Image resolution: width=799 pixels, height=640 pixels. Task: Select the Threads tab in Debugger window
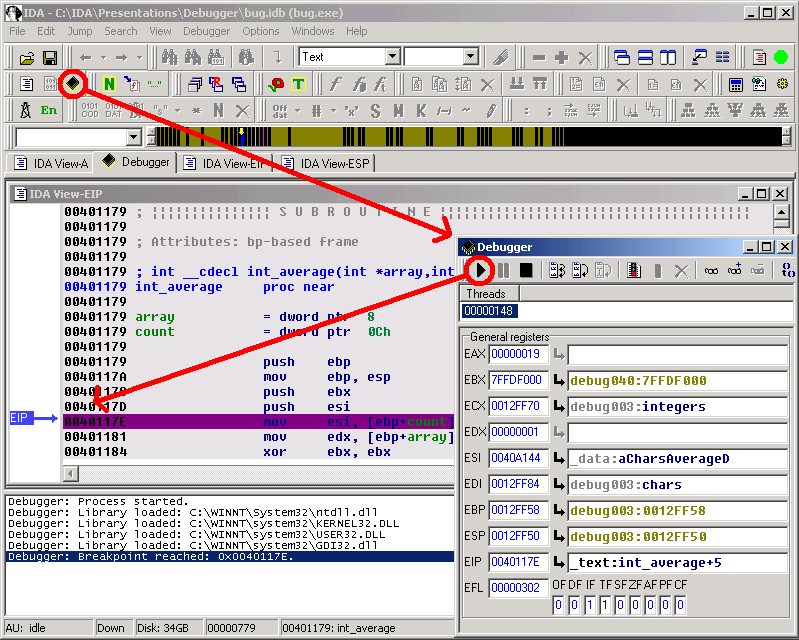[489, 294]
